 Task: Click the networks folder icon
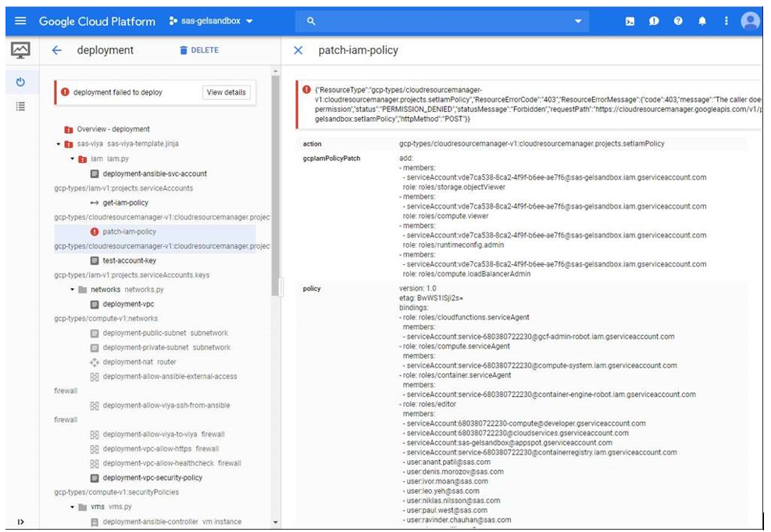point(83,290)
